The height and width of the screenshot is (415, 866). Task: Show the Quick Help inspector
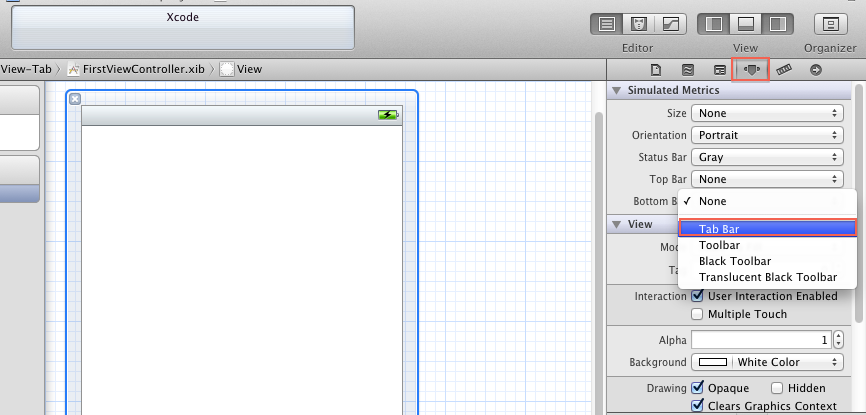[x=688, y=70]
